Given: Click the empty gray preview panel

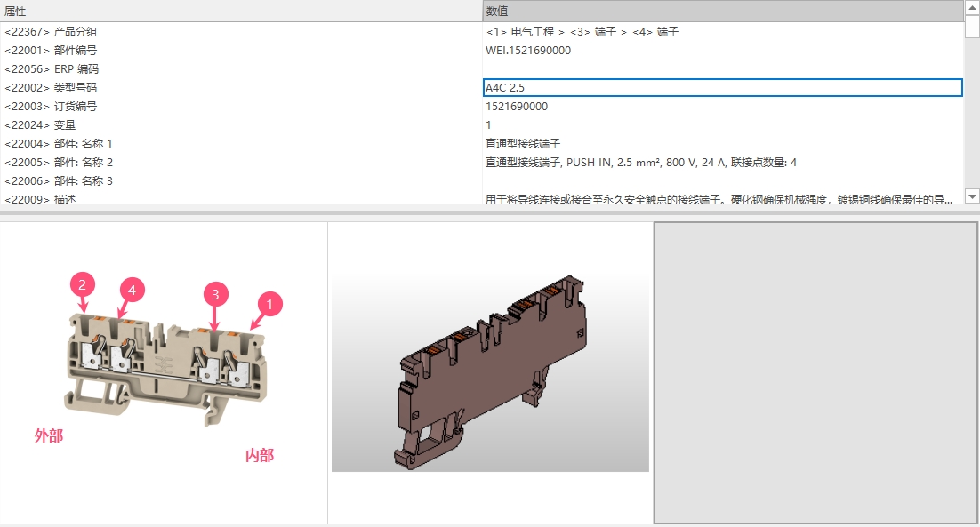Looking at the screenshot, I should [815, 372].
